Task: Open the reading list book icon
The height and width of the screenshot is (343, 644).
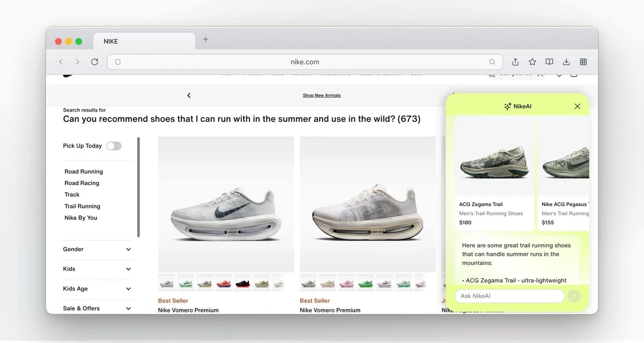Action: 549,62
